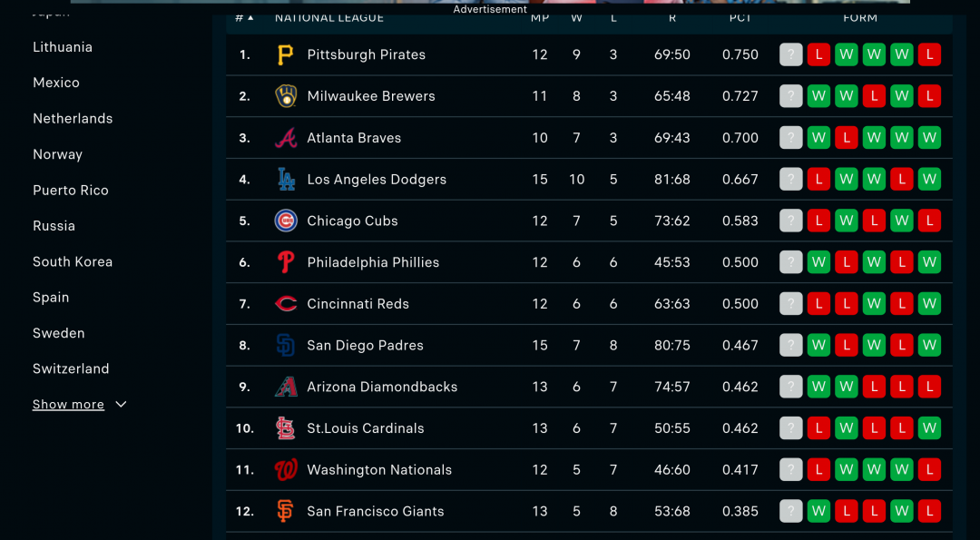Click the Chicago Cubs logo
Image resolution: width=980 pixels, height=540 pixels.
point(286,221)
